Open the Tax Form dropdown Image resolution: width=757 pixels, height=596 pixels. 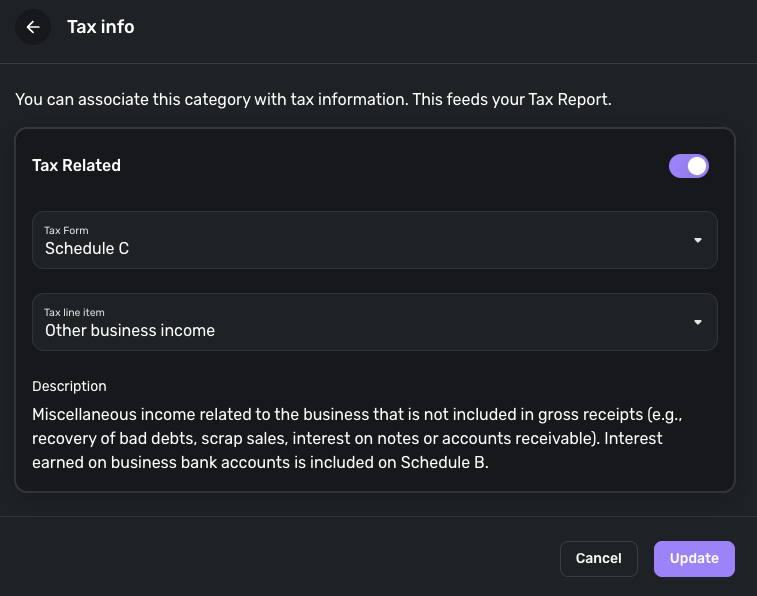pos(374,240)
